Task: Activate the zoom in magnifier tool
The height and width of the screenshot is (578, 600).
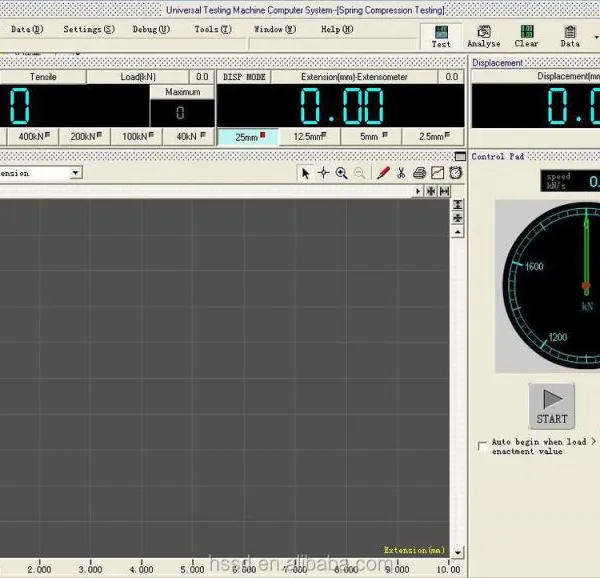Action: (x=341, y=173)
